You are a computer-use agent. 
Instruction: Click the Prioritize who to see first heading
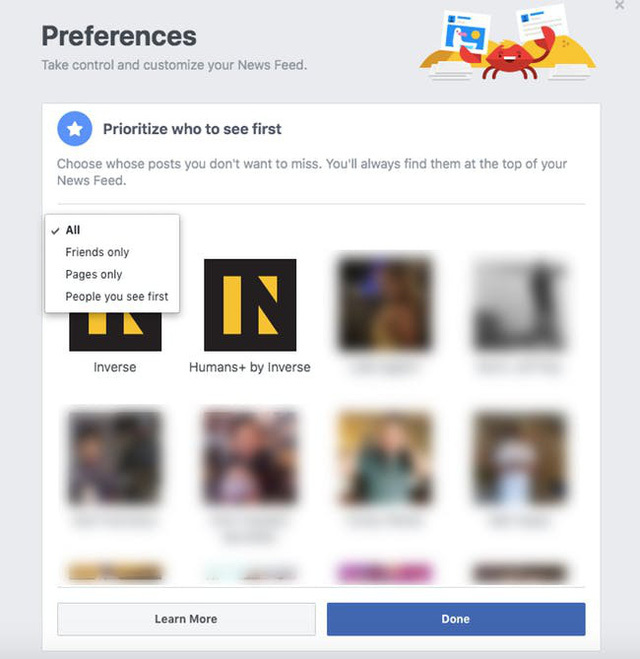[192, 129]
